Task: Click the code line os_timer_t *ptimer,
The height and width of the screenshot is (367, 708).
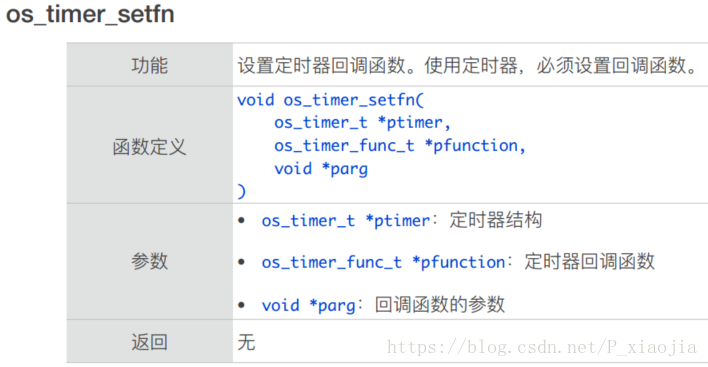Action: [x=362, y=123]
